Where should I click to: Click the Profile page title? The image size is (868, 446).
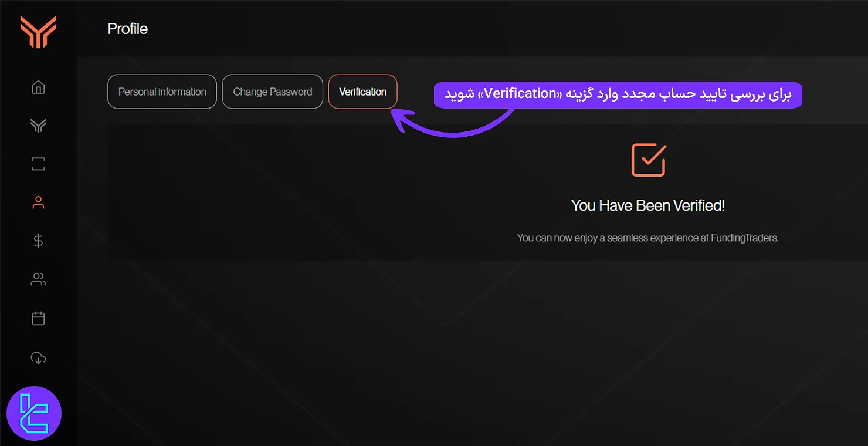[x=127, y=29]
